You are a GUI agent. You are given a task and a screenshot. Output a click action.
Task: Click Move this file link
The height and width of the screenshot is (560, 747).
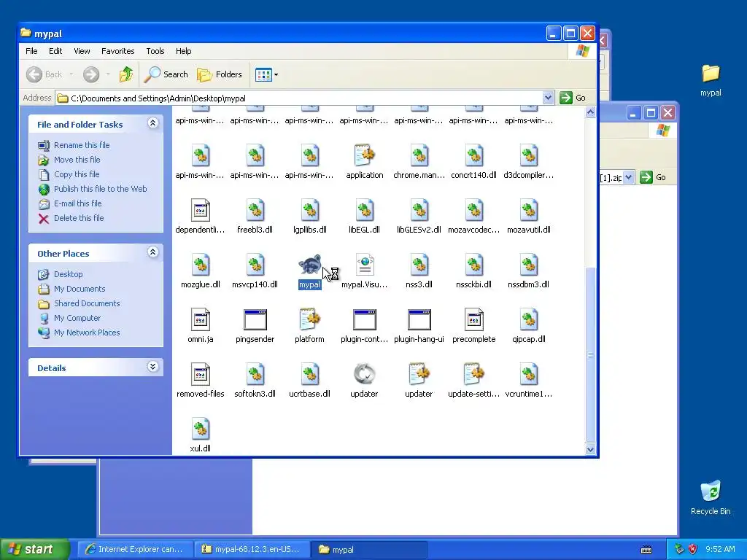point(77,160)
